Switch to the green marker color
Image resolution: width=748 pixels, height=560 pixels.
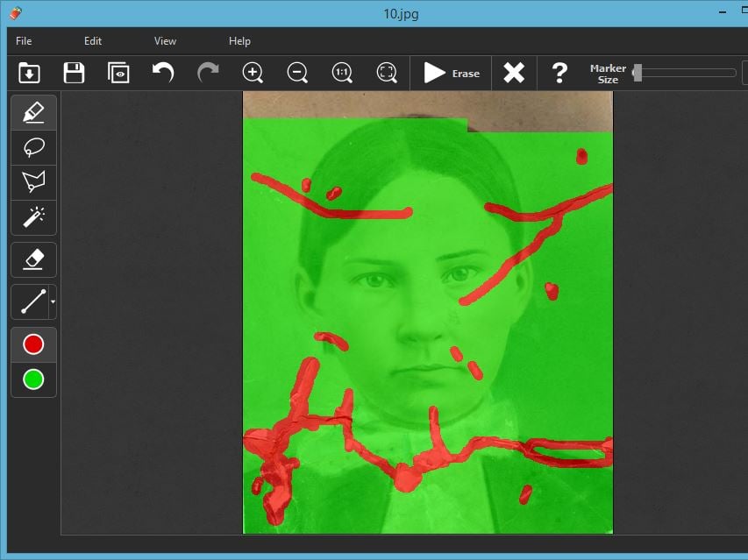coord(32,380)
